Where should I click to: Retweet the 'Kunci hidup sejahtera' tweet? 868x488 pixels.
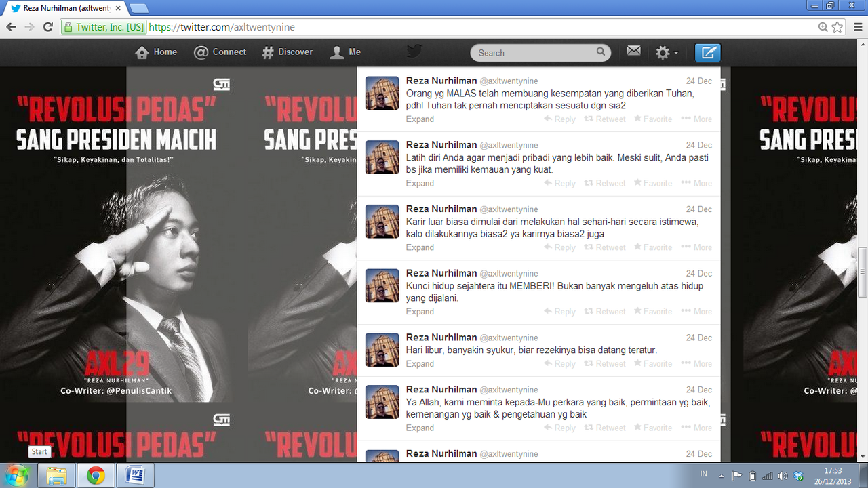[x=605, y=312]
